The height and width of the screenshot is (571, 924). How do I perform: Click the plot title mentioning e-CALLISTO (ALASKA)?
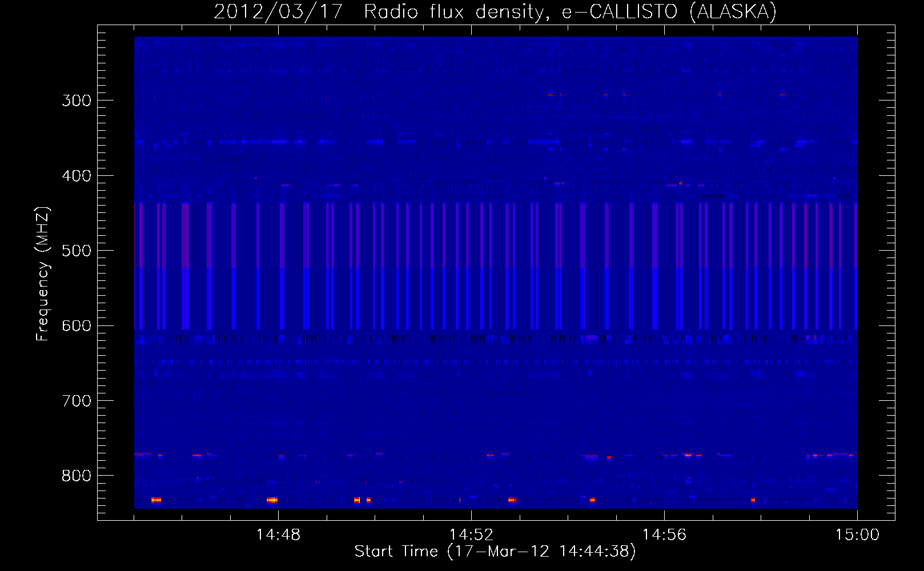pyautogui.click(x=495, y=11)
